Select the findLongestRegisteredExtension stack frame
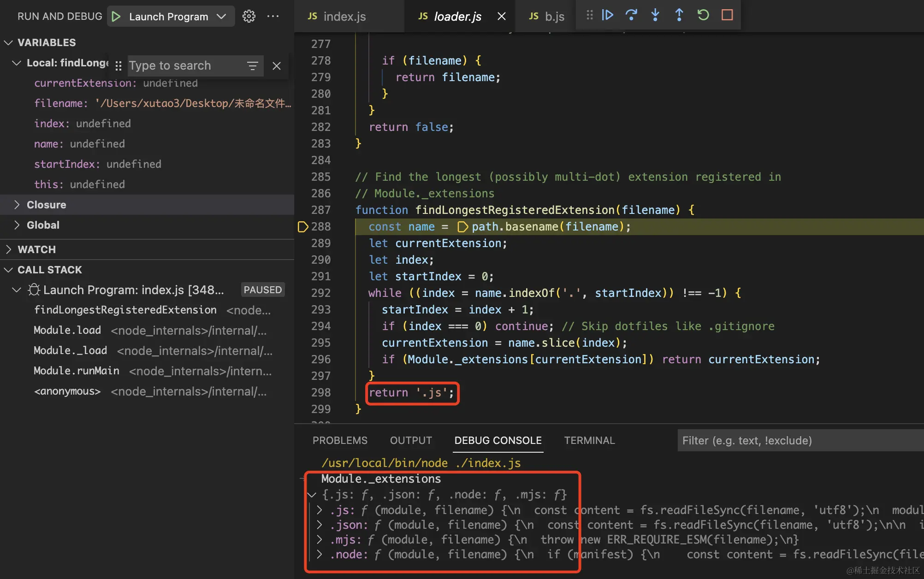924x579 pixels. [148, 310]
